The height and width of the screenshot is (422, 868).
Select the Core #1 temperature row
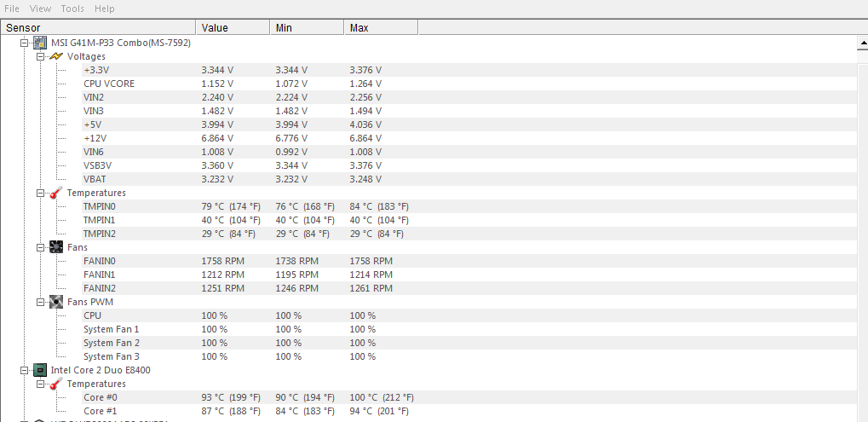point(468,411)
